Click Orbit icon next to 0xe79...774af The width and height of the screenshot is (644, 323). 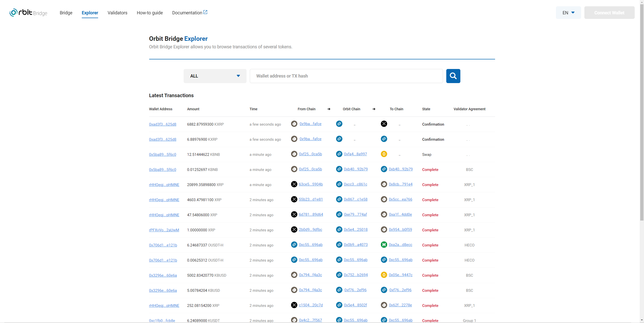pos(339,214)
